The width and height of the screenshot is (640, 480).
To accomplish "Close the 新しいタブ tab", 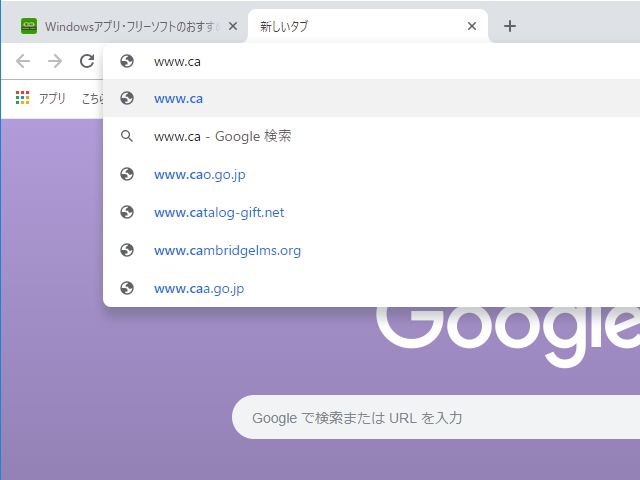I will [x=472, y=26].
